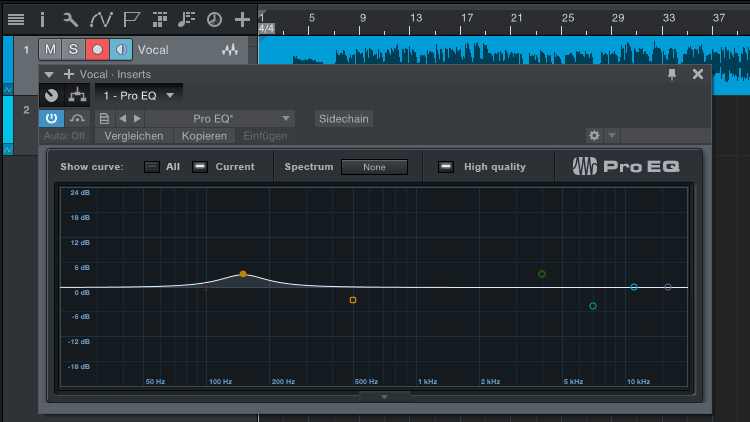The height and width of the screenshot is (422, 750).
Task: Open the preset file page icon
Action: point(104,119)
